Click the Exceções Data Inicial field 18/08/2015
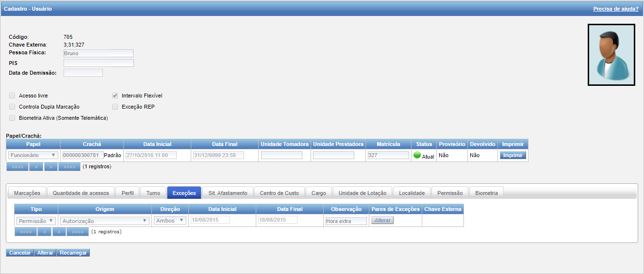This screenshot has height=274, width=644. (210, 220)
